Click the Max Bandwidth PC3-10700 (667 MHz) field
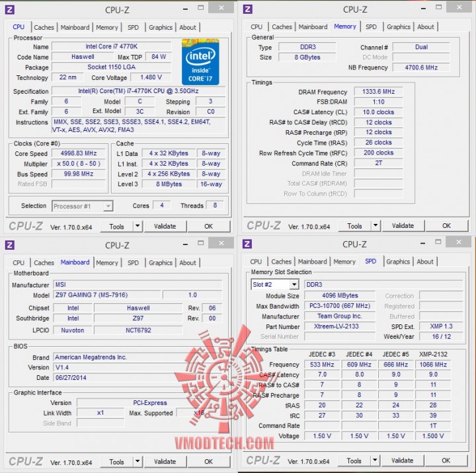Viewport: 476px width, 473px height. [x=340, y=306]
